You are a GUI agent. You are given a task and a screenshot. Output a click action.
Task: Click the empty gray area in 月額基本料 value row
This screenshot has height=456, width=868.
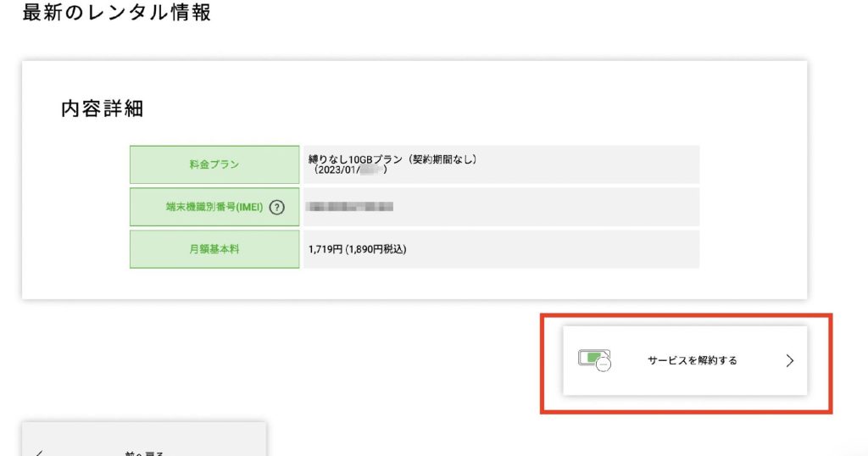click(554, 249)
